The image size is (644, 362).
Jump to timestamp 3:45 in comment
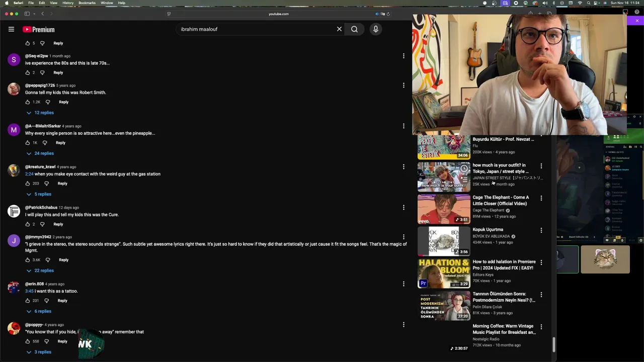(29, 291)
